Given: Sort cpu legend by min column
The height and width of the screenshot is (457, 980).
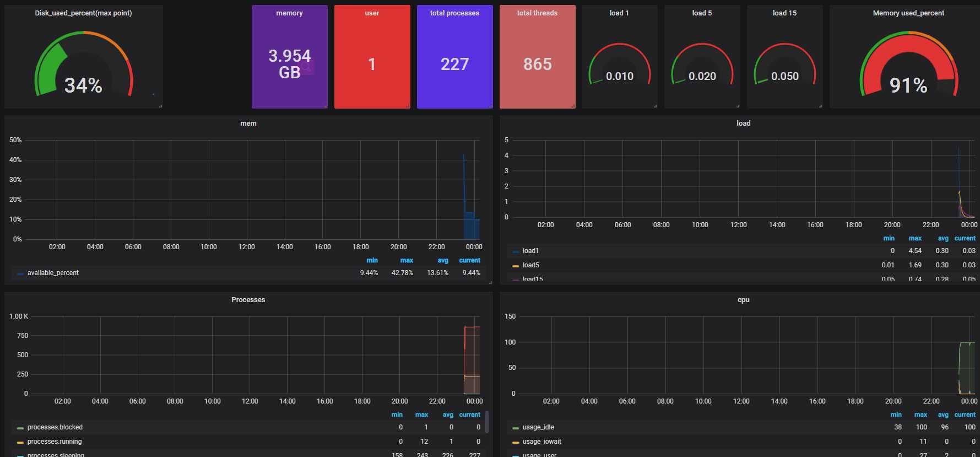Looking at the screenshot, I should pos(896,415).
